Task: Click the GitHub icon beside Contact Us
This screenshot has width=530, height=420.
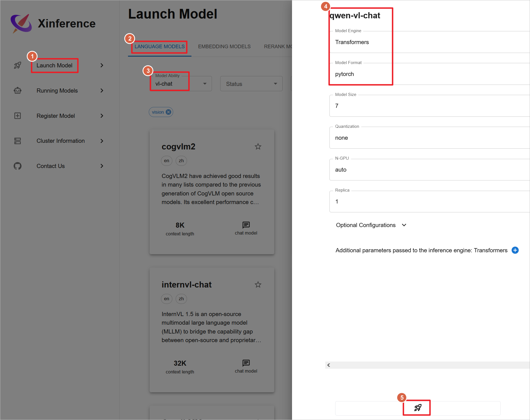Action: click(x=17, y=166)
